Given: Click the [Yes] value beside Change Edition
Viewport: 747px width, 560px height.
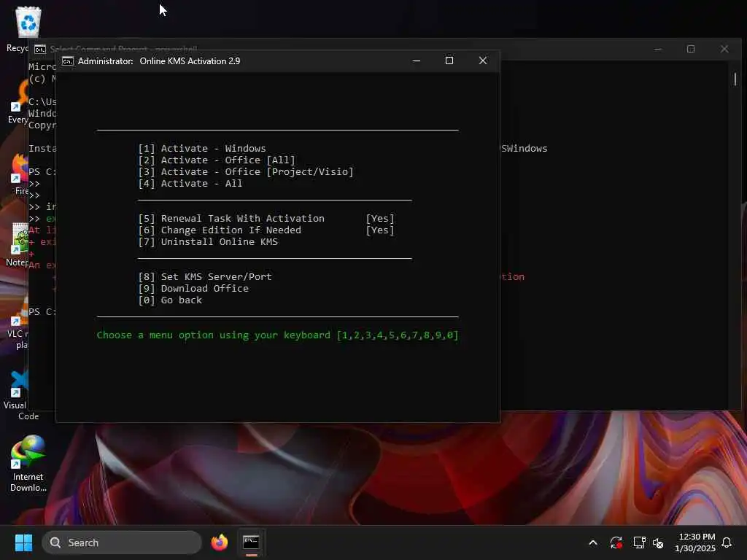Looking at the screenshot, I should click(380, 230).
